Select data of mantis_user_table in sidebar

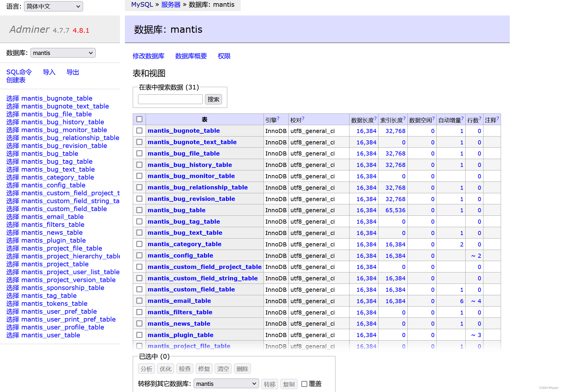click(13, 335)
